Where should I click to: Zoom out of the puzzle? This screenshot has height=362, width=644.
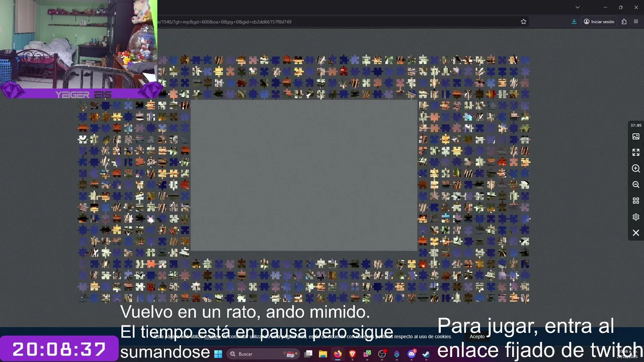pos(636,185)
